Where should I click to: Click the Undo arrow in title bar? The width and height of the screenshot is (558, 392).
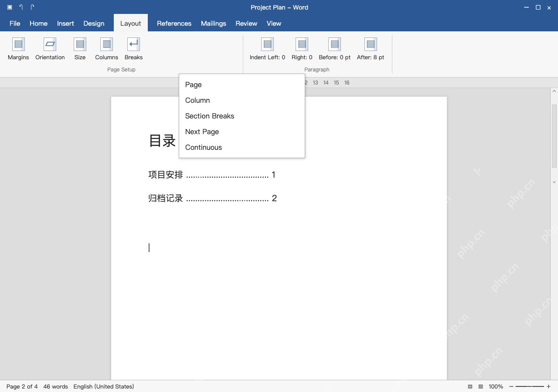pos(21,7)
